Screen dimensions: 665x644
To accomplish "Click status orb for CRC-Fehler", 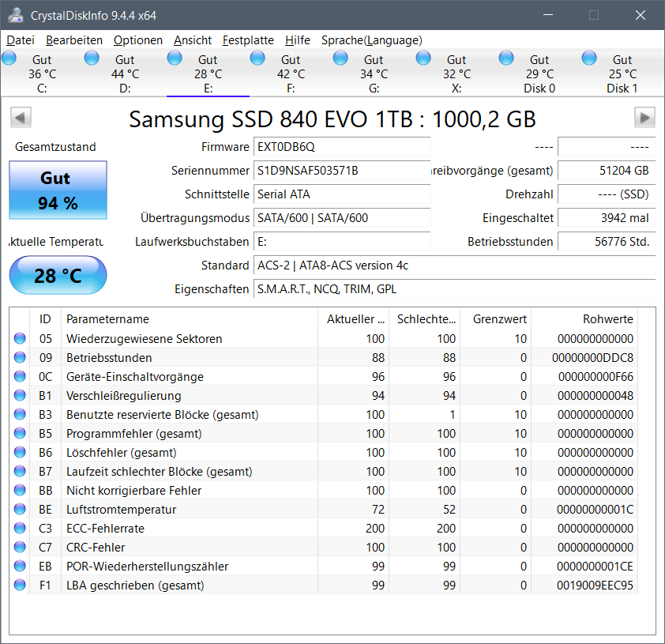I will 20,547.
